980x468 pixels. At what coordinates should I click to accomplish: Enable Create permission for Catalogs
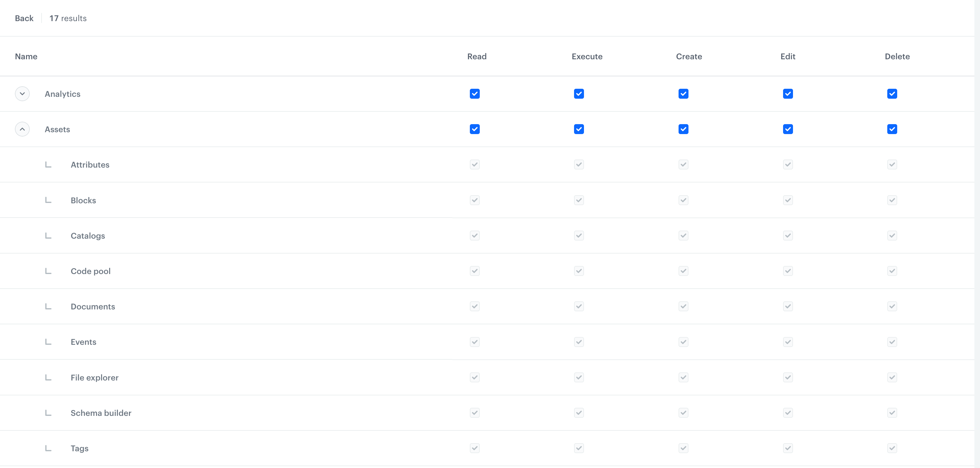[683, 235]
